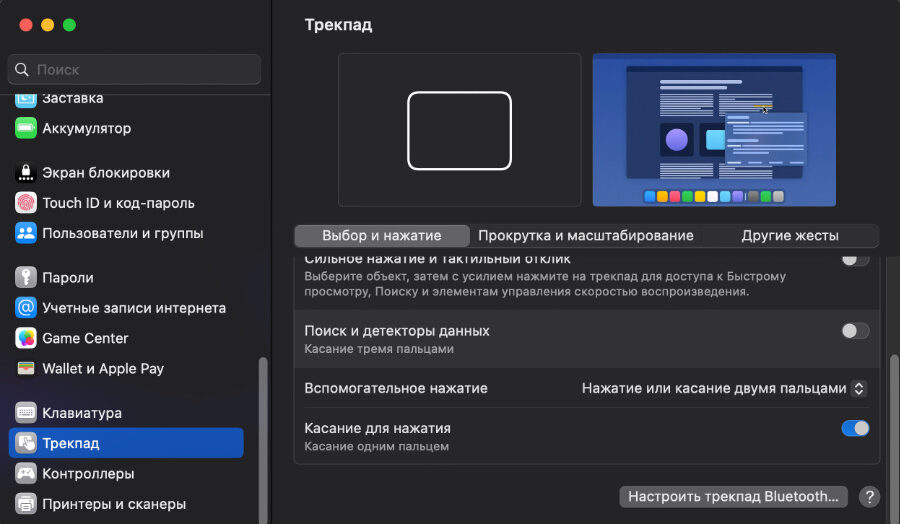Close the window with red button
Image resolution: width=900 pixels, height=524 pixels.
pos(26,25)
